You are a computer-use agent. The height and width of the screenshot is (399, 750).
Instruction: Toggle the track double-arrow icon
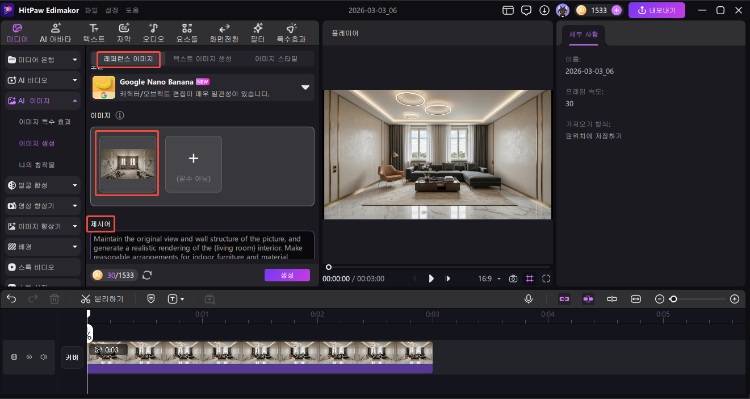[x=29, y=357]
